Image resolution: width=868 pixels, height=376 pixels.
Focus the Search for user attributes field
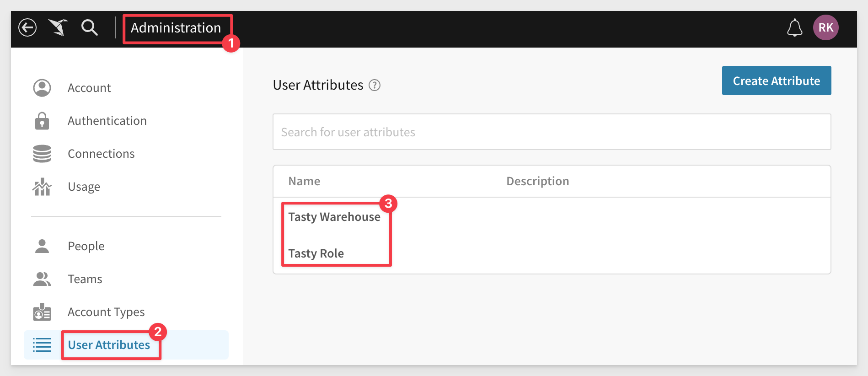pyautogui.click(x=552, y=132)
